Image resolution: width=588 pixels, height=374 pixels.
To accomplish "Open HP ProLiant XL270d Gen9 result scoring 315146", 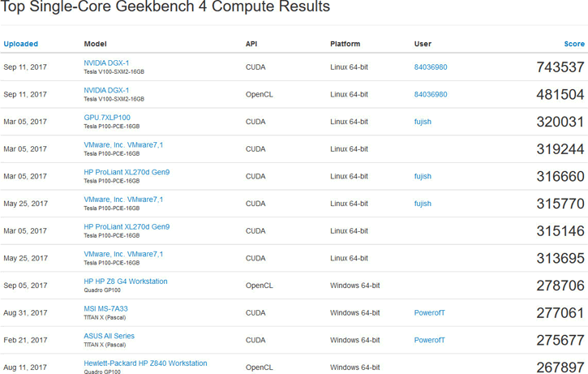I will pos(127,226).
